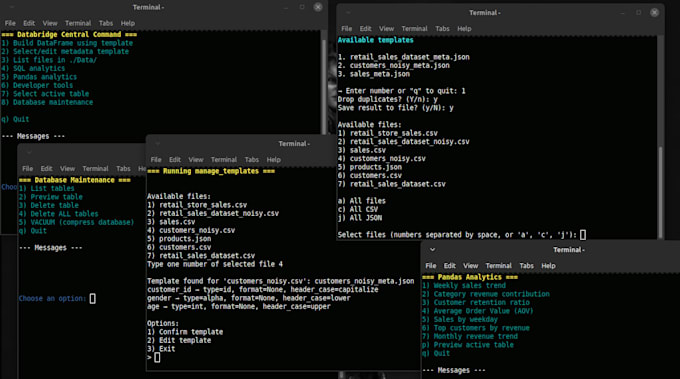Screen dimensions: 680x379
Task: Click '3) Customer retention ratio' line
Action: pos(476,302)
